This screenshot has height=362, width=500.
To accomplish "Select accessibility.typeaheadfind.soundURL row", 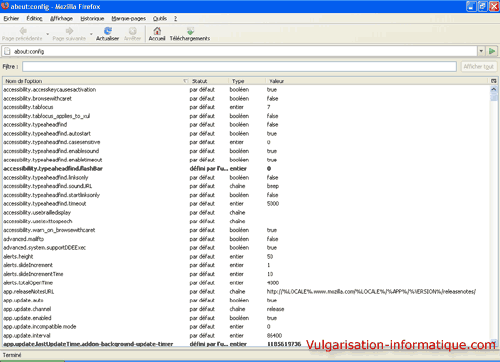I will click(246, 186).
